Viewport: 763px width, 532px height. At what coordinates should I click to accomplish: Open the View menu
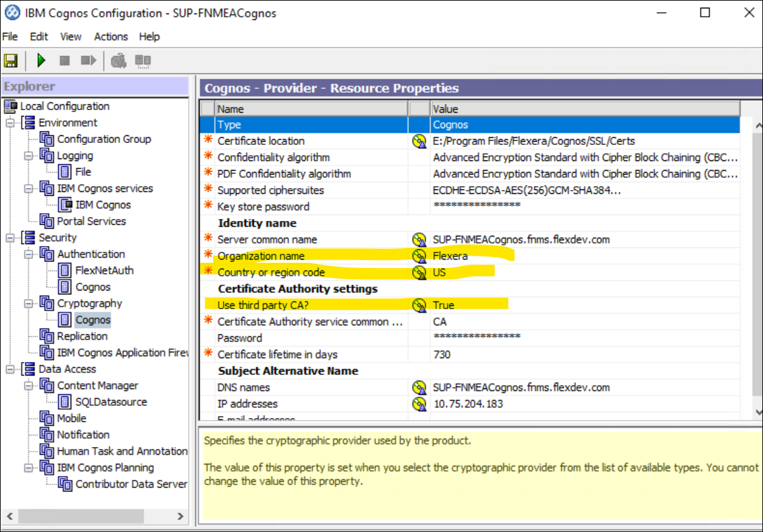click(71, 37)
